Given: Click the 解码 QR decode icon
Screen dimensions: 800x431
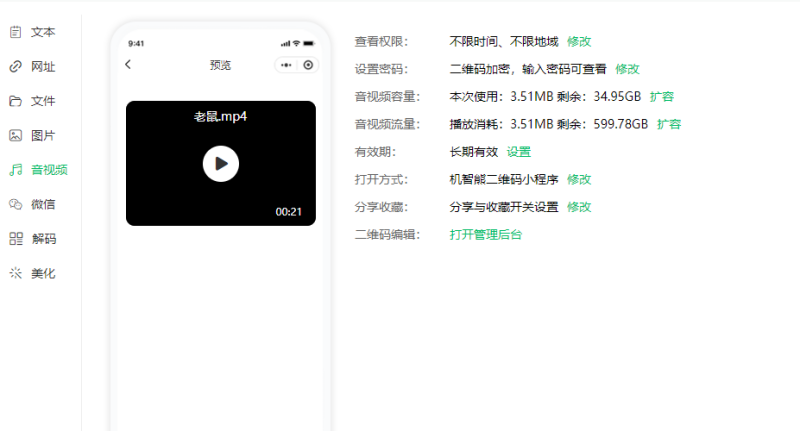Looking at the screenshot, I should tap(16, 239).
